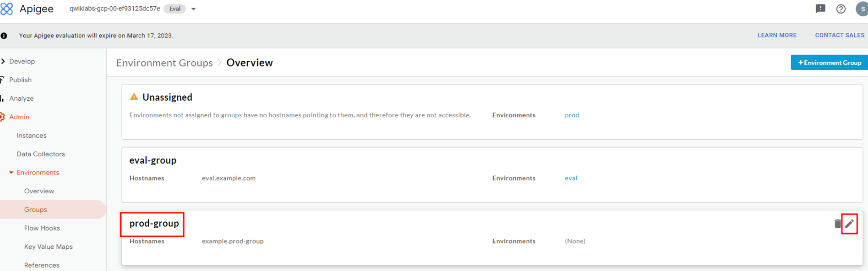Go to Data Collectors page
Screen dimensions: 868x271
click(41, 154)
